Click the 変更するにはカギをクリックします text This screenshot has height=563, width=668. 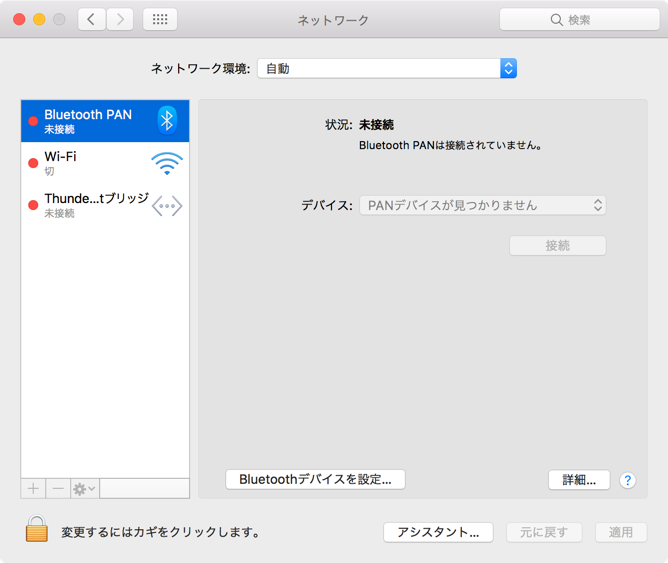[x=161, y=532]
